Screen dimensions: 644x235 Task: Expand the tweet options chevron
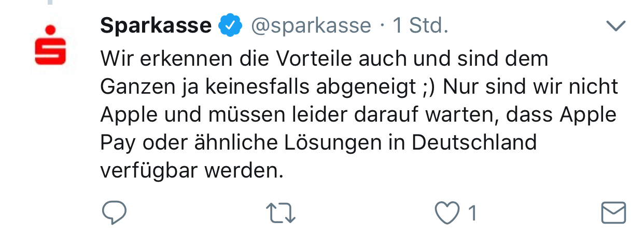pos(615,26)
